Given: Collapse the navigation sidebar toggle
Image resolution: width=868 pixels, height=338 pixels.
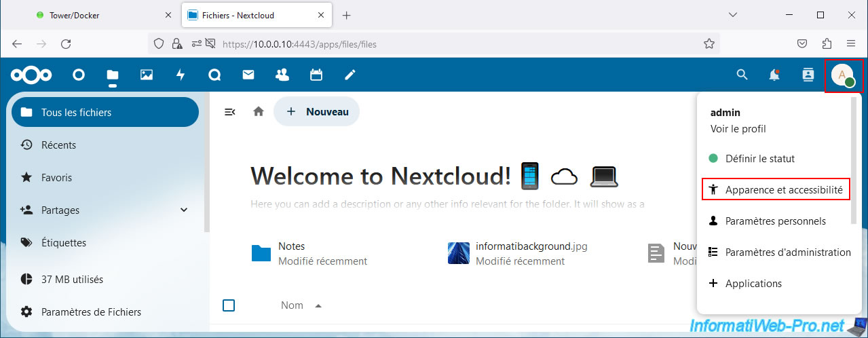Looking at the screenshot, I should [230, 112].
